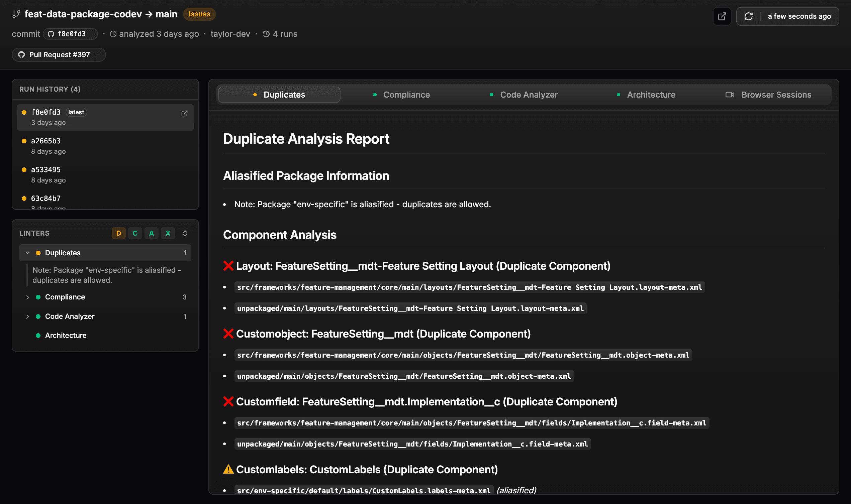
Task: Open run f8e0fd3 in new window icon
Action: coord(184,113)
